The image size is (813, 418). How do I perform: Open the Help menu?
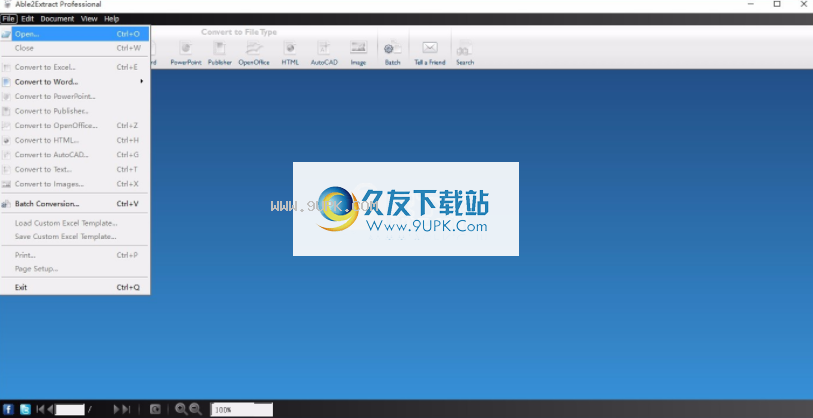111,19
